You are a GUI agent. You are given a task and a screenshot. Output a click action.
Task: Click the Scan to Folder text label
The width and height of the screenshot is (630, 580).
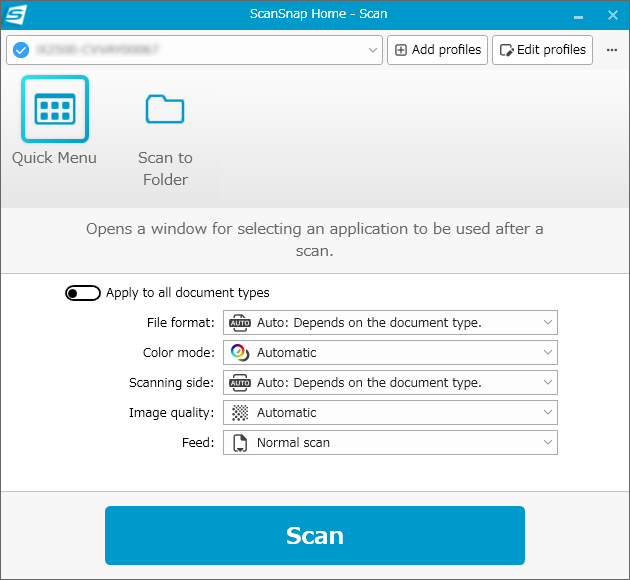click(165, 169)
